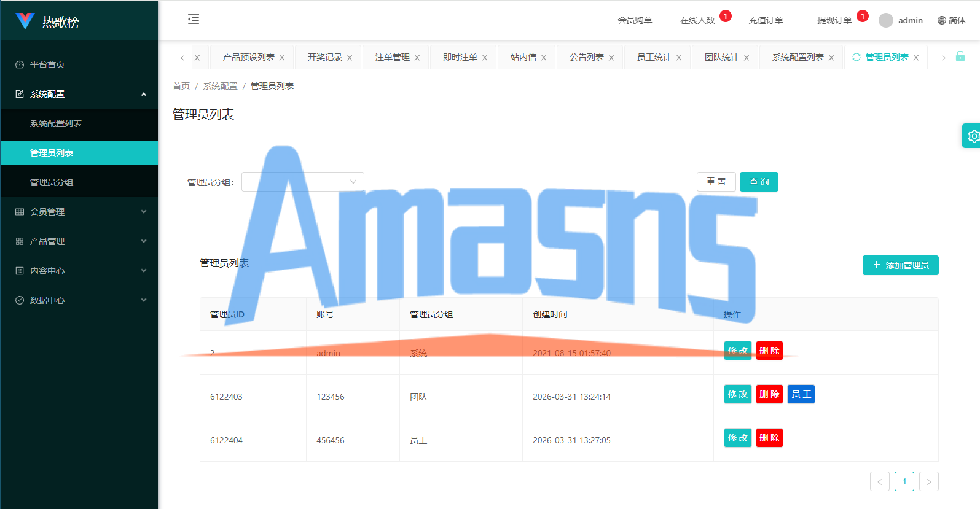Image resolution: width=980 pixels, height=509 pixels.
Task: Switch to the 团队统计 tab
Action: pos(721,57)
